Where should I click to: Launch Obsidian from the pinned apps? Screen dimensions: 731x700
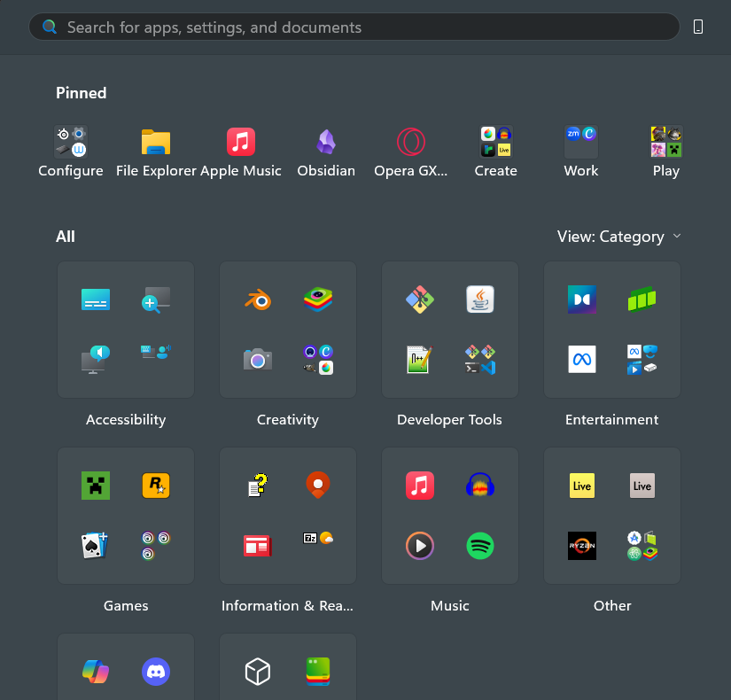(x=326, y=142)
